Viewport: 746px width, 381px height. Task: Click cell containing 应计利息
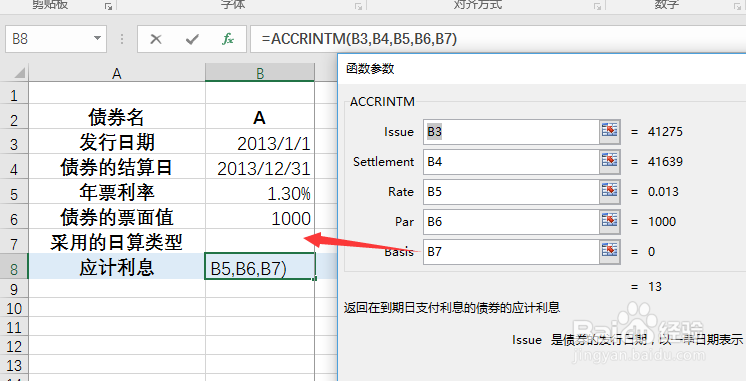click(117, 267)
